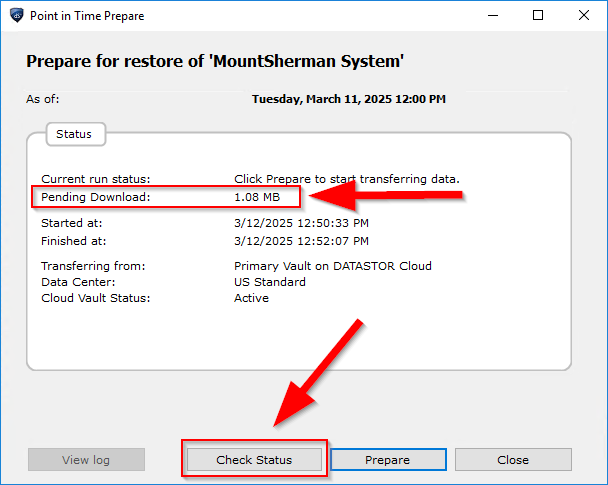608x485 pixels.
Task: Select the finish time "3/12/2025 12:52:07 PM"
Action: 301,241
